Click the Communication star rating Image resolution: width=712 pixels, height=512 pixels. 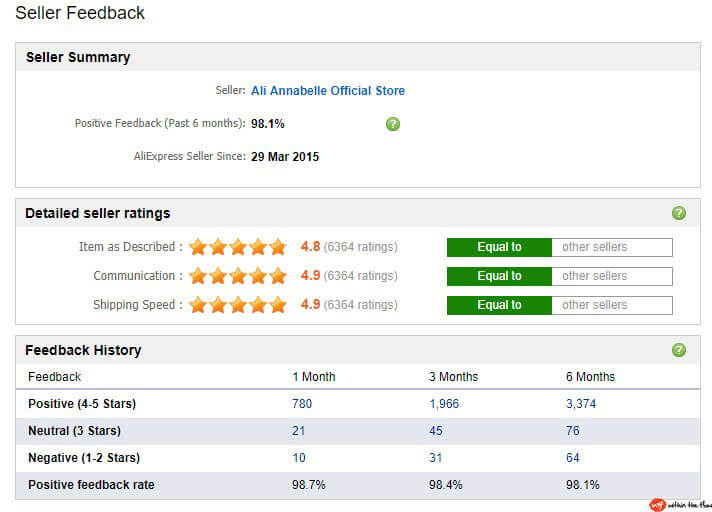[x=238, y=276]
